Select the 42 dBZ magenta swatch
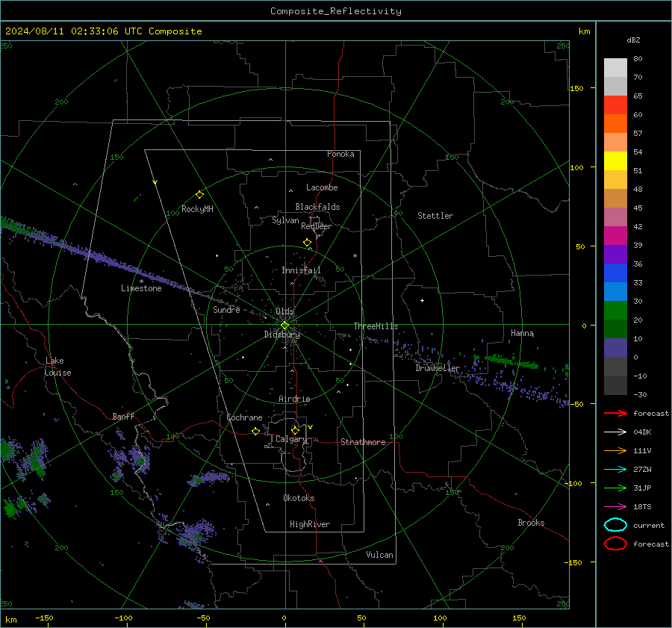The image size is (672, 628). (615, 235)
